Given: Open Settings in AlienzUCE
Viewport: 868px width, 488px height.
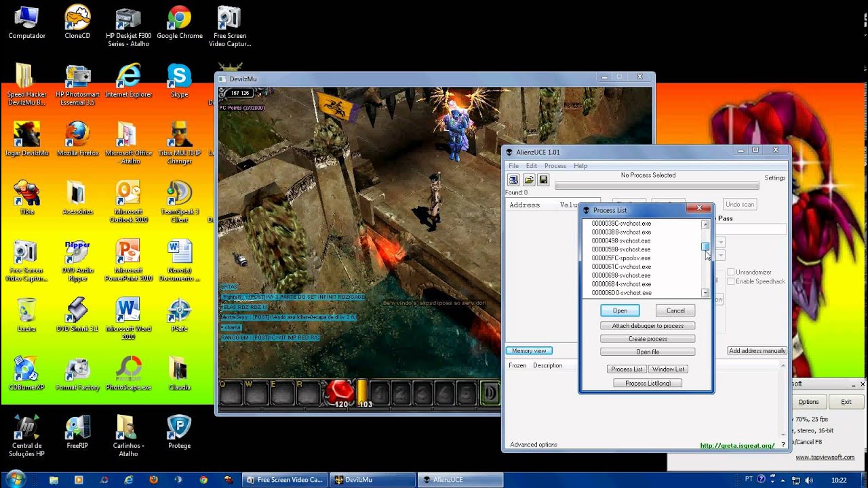Looking at the screenshot, I should tap(775, 178).
